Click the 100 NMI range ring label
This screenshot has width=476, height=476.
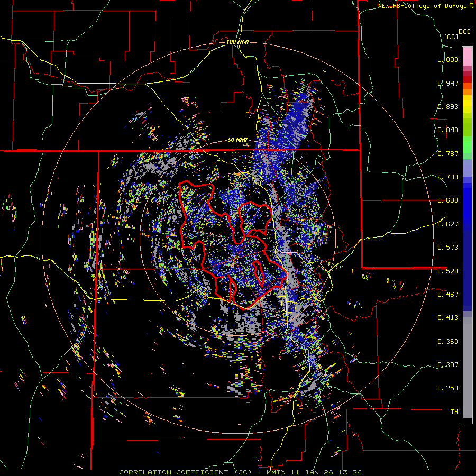point(237,42)
